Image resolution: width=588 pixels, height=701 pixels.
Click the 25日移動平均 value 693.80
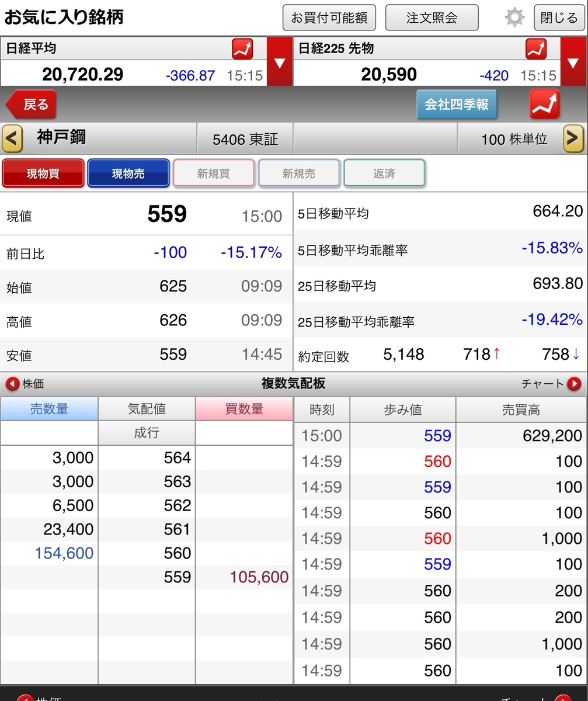[x=558, y=283]
